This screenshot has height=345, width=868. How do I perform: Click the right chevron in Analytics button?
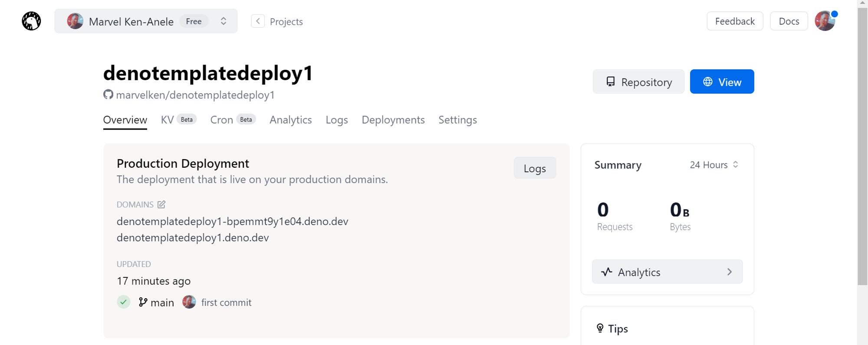(730, 272)
